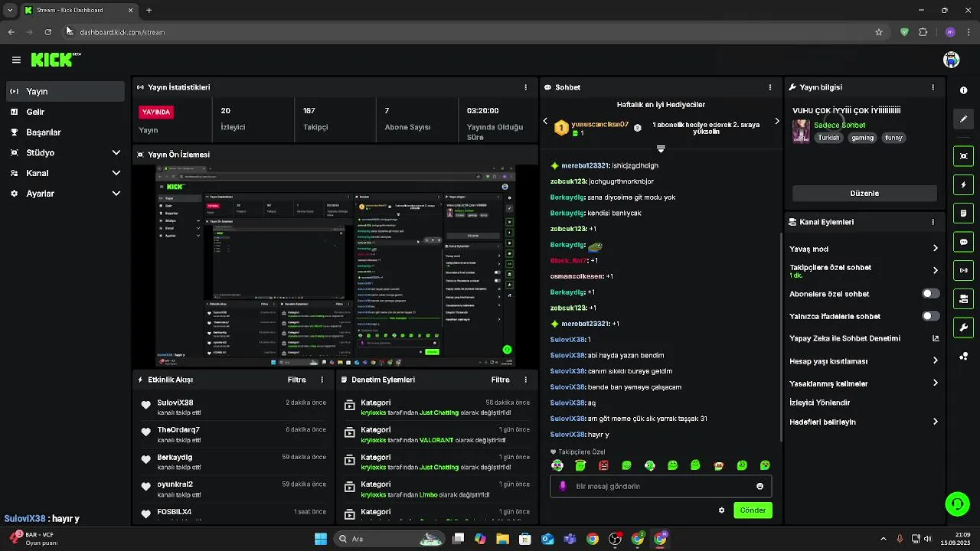Open Denetim Eylemleri three-dot menu
980x551 pixels.
point(525,380)
